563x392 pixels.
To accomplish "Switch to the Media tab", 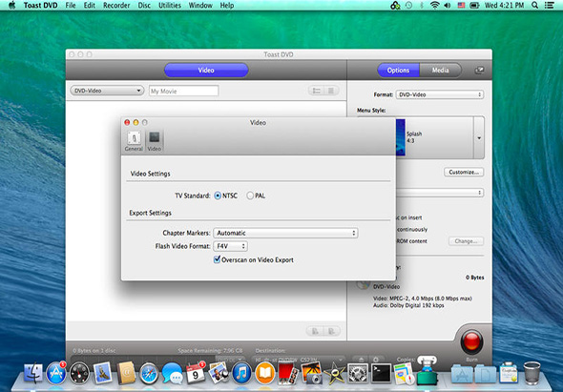I will (440, 71).
